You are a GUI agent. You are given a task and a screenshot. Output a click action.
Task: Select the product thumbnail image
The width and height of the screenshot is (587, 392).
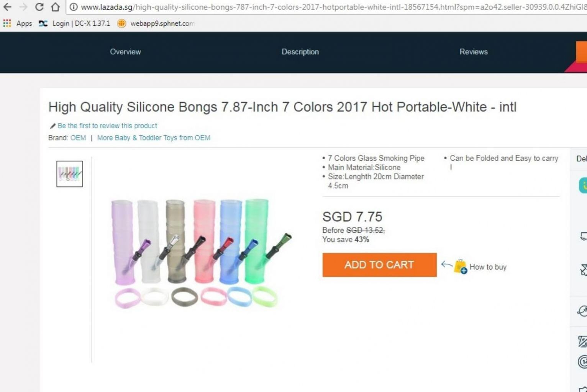tap(70, 174)
